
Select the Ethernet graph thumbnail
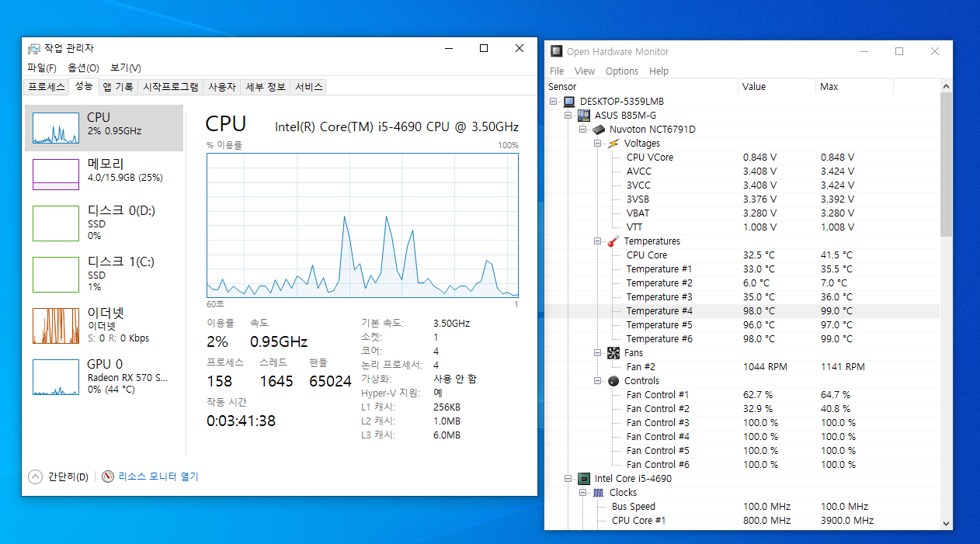click(x=56, y=326)
